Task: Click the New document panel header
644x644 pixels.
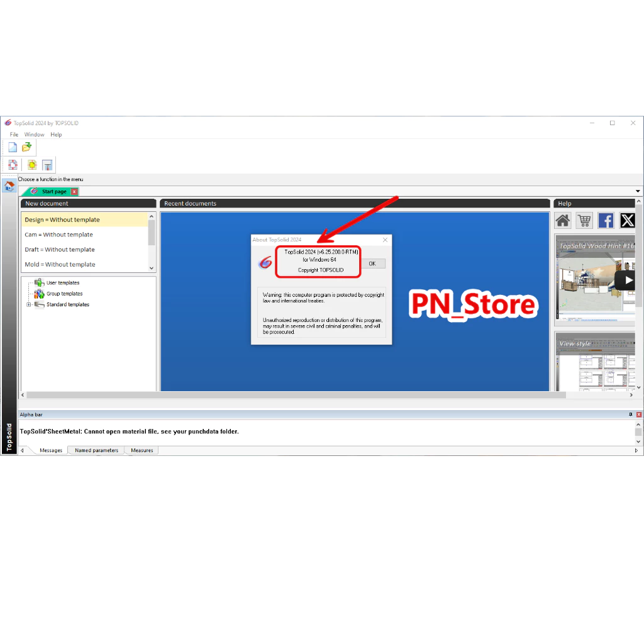Action: coord(88,203)
